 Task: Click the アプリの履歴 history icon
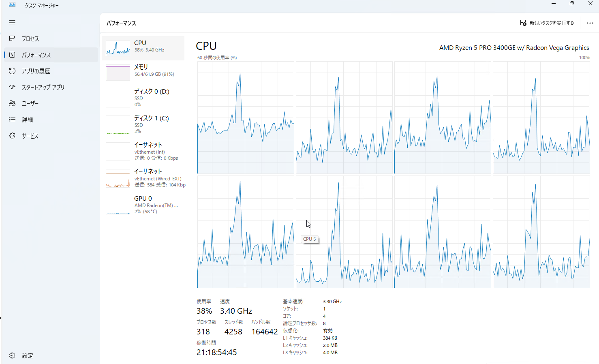tap(12, 71)
